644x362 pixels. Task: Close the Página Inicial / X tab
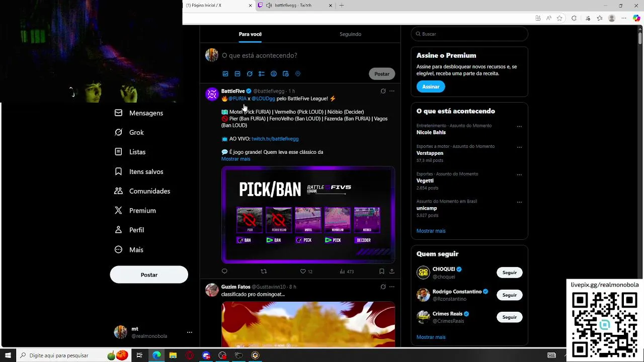tap(250, 6)
